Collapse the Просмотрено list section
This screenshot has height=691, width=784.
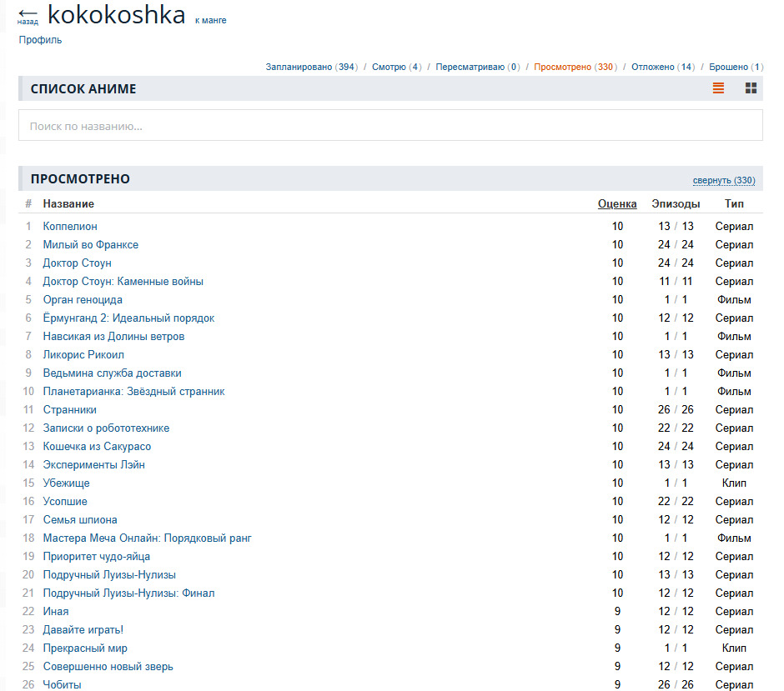(723, 180)
